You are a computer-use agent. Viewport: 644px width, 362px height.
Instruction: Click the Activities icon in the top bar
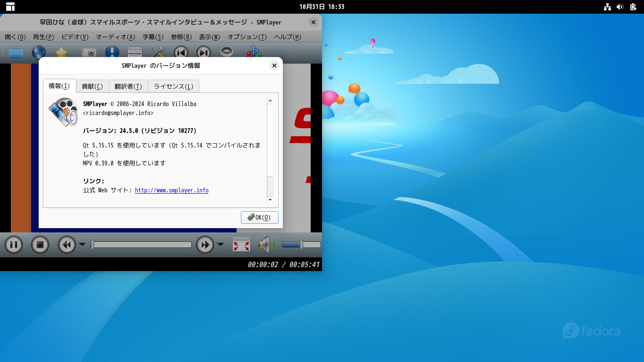(x=10, y=7)
